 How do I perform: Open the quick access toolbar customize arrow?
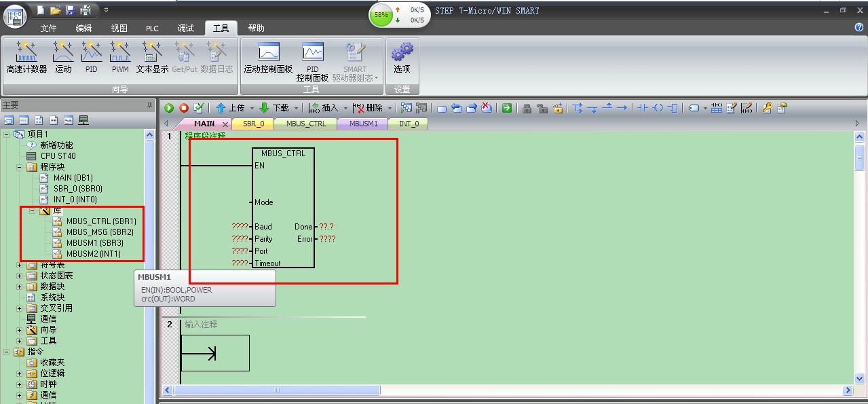point(106,10)
